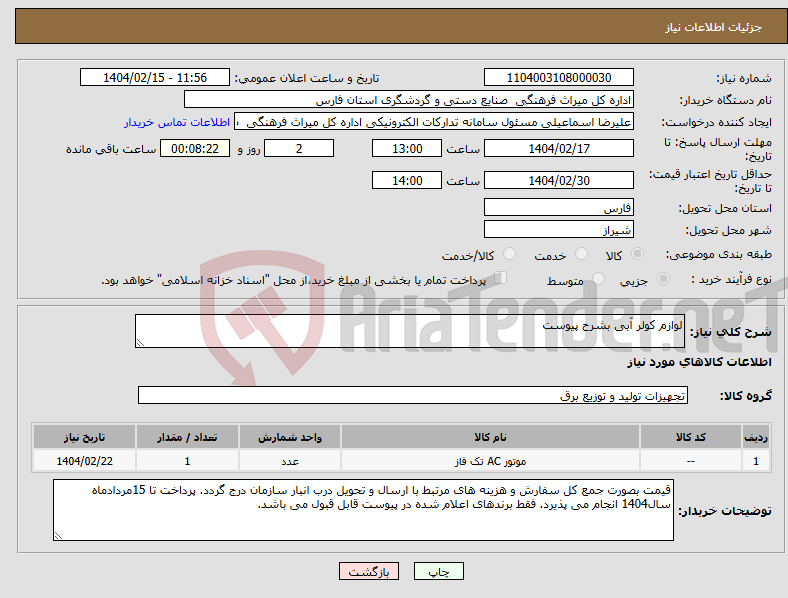This screenshot has height=598, width=788.
Task: Click the اطلاعات کالاهای مورد نیاز heading
Action: 699,362
